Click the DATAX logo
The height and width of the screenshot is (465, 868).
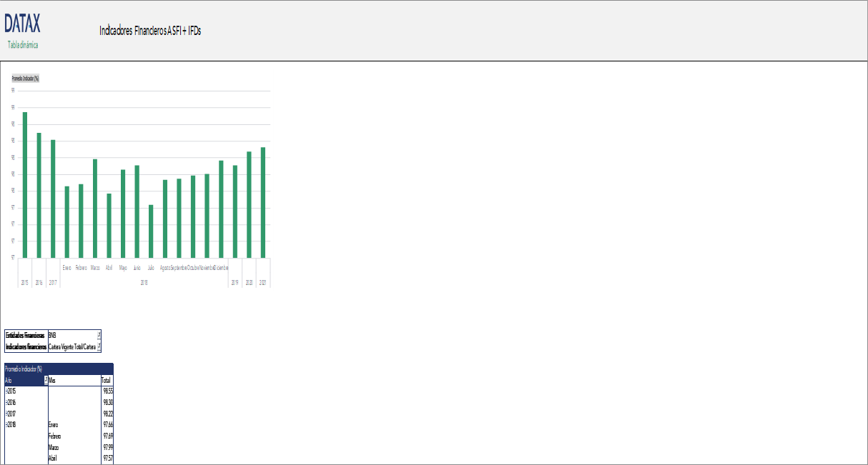pyautogui.click(x=21, y=25)
